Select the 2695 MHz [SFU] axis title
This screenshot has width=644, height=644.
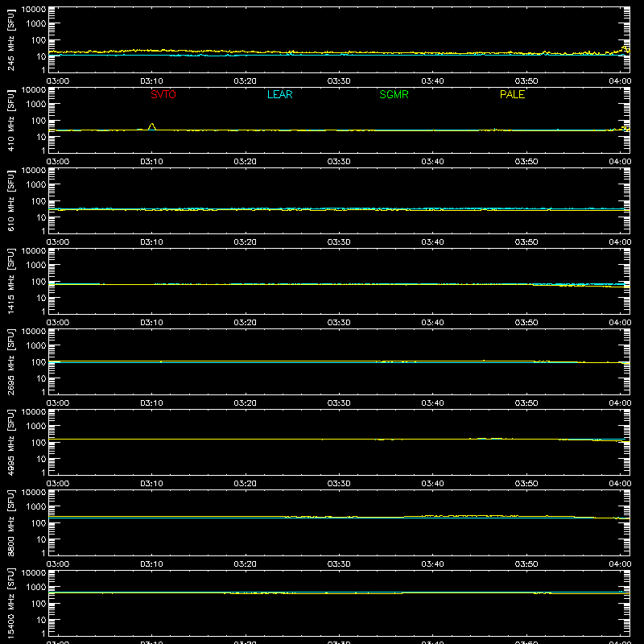[11, 361]
